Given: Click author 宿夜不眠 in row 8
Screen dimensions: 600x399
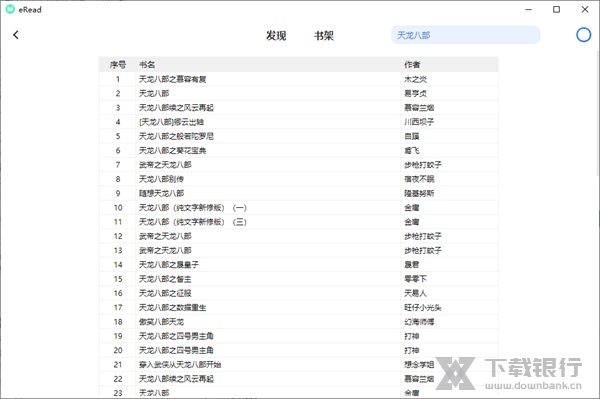Looking at the screenshot, I should pyautogui.click(x=419, y=179).
